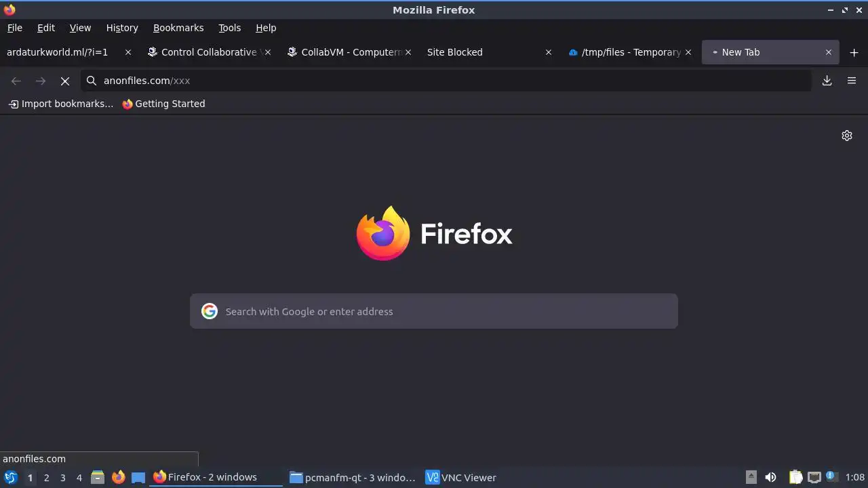Open the Edit menu
Viewport: 868px width, 488px height.
(x=46, y=28)
